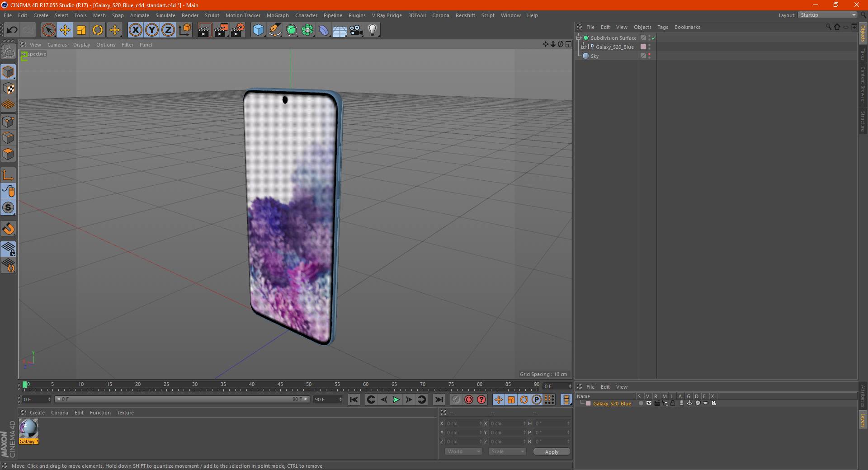This screenshot has height=470, width=868.
Task: Toggle Subdivision Surface green enable checkmark
Action: pos(653,38)
